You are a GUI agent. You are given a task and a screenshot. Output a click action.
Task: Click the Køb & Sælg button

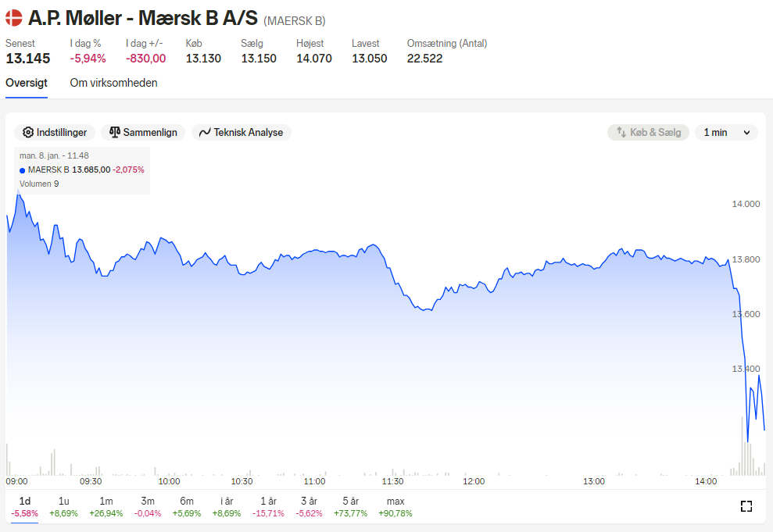click(x=648, y=133)
